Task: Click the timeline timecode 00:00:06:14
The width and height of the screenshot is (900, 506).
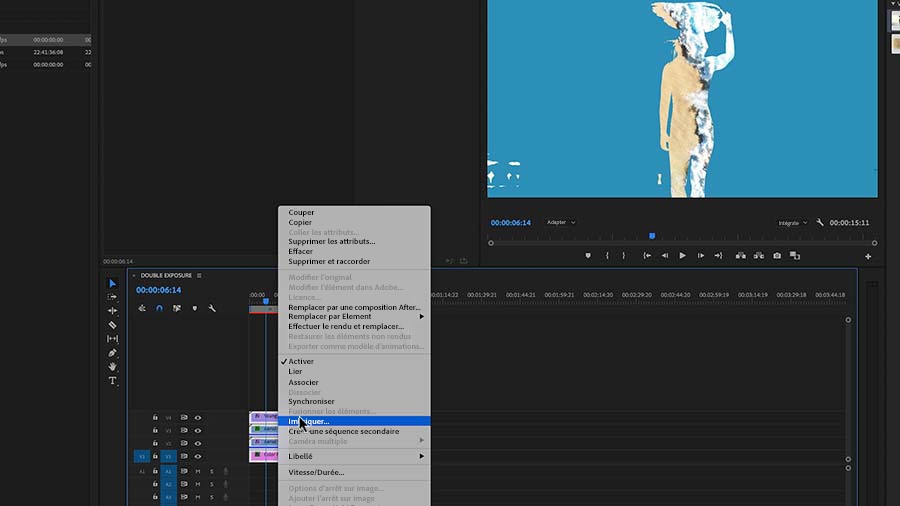Action: (x=158, y=290)
